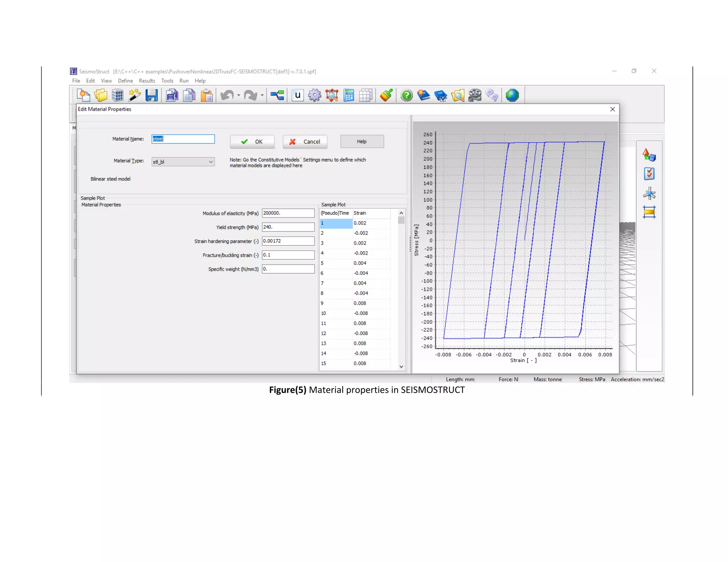Click the 3D shapes icon in right sidebar
The height and width of the screenshot is (562, 728).
pyautogui.click(x=649, y=155)
